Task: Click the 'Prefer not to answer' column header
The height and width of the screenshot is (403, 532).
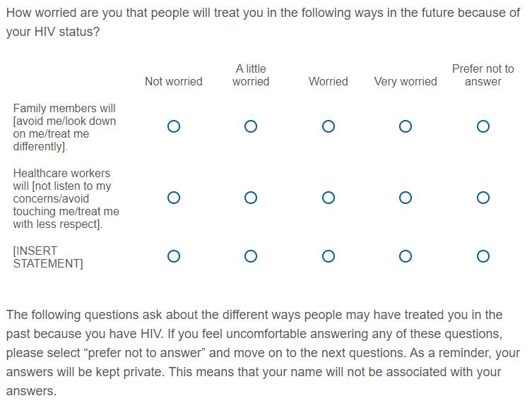Action: click(483, 76)
